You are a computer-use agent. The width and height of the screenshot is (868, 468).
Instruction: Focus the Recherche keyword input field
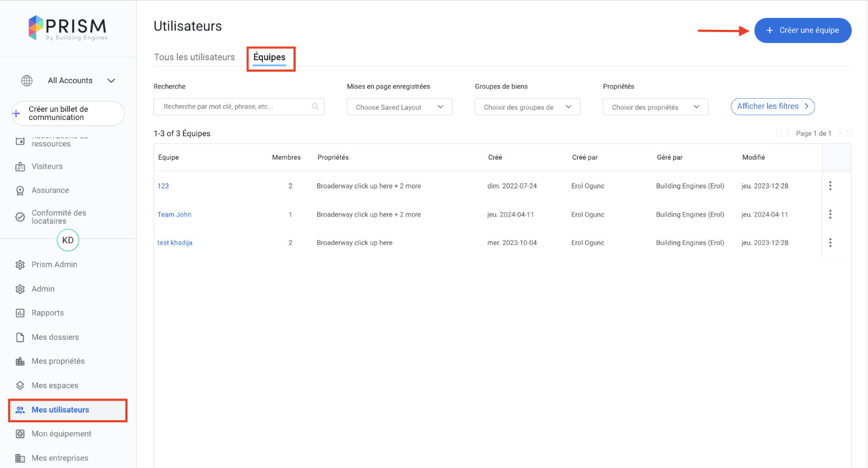pyautogui.click(x=233, y=107)
